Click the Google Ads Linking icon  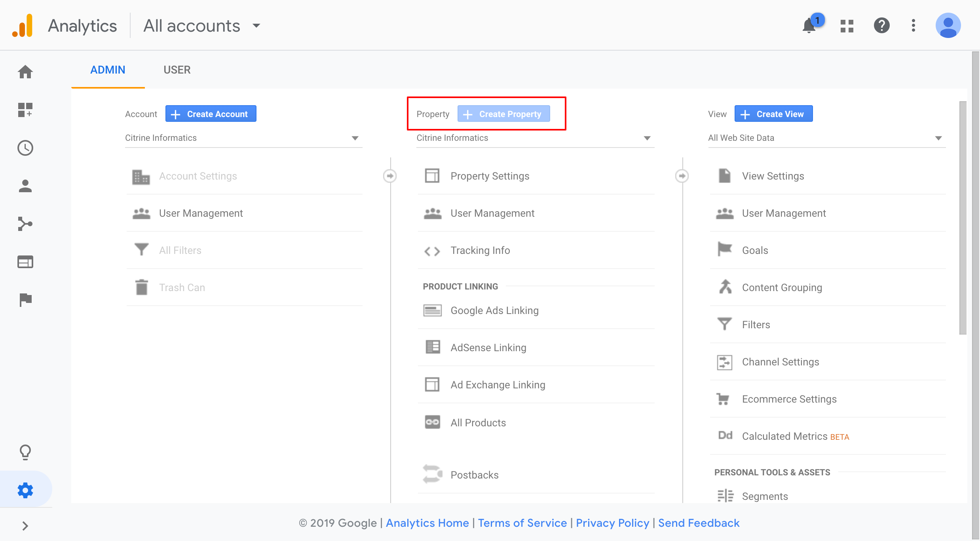coord(432,310)
